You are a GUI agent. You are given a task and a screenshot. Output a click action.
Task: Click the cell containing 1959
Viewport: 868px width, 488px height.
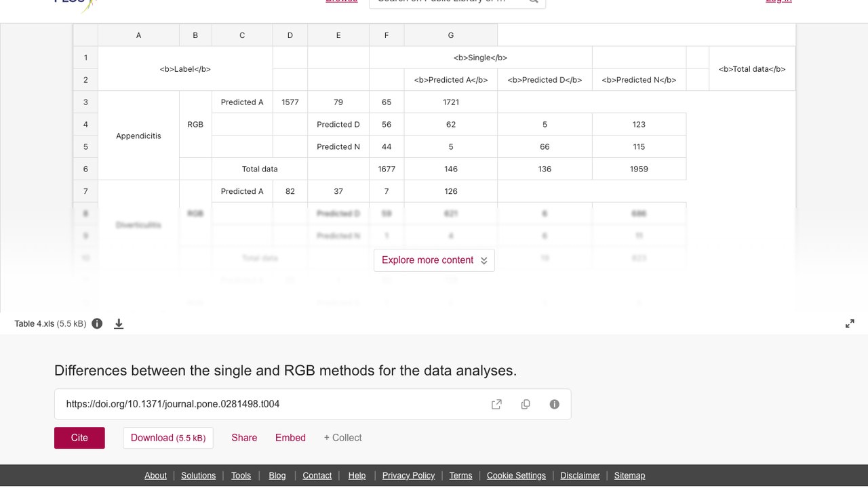tap(639, 169)
